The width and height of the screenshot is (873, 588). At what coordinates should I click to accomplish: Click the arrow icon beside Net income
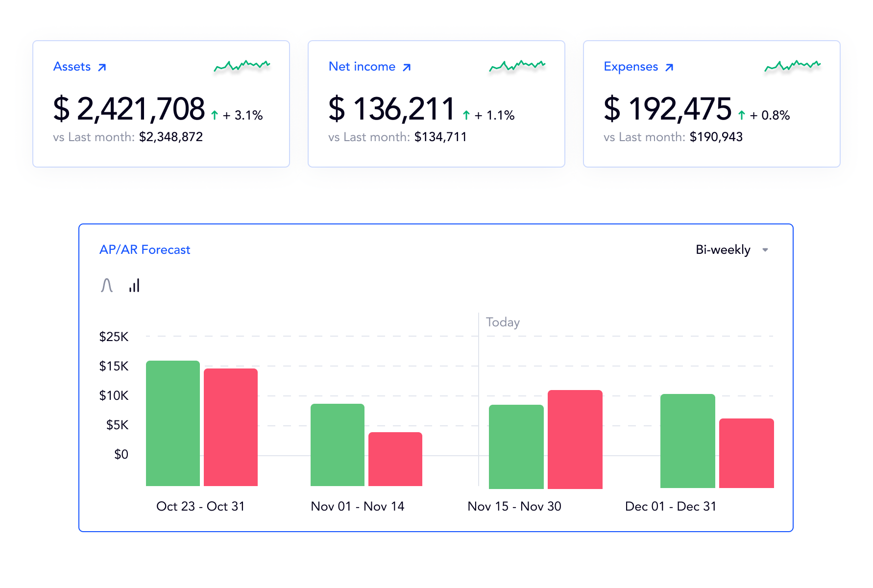tap(407, 67)
